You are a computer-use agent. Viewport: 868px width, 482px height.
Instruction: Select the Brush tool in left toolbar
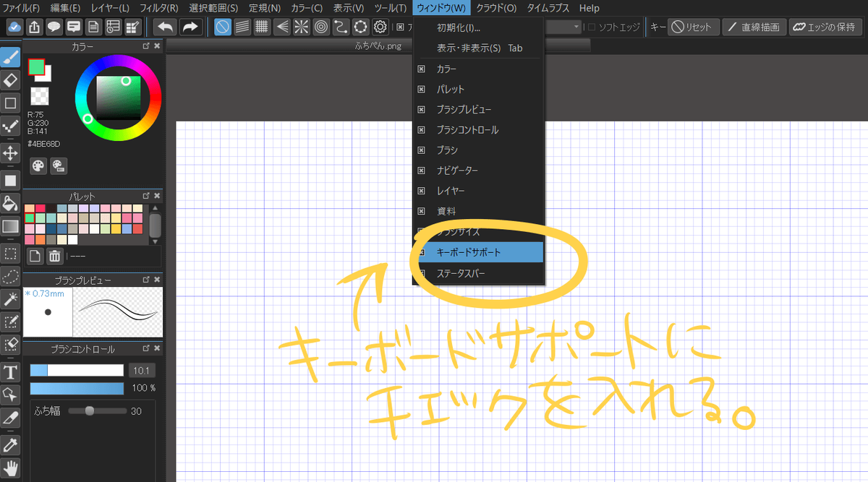10,56
